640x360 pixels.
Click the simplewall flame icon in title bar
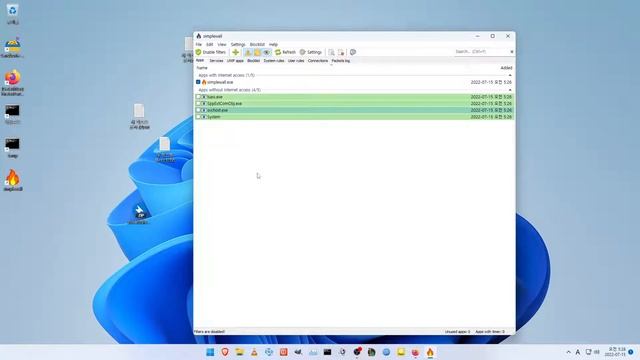(x=199, y=36)
